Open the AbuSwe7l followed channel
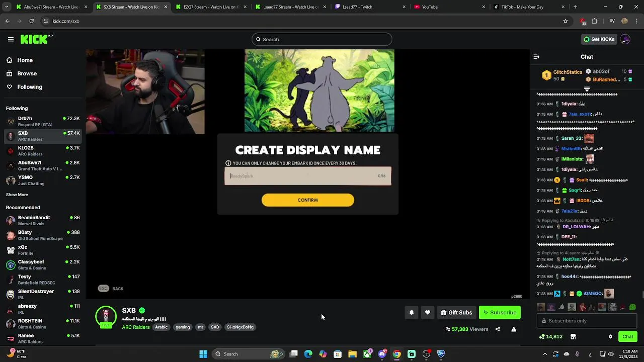This screenshot has width=644, height=362. (x=43, y=165)
